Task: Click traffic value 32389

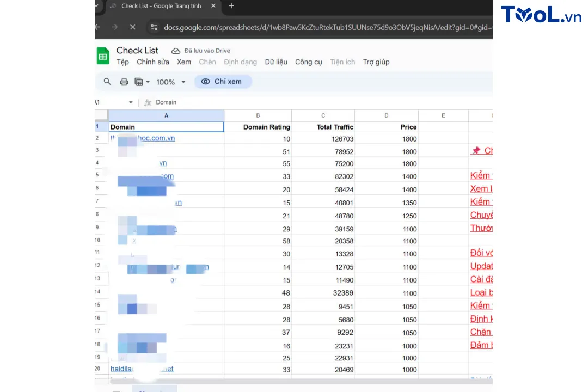Action: (343, 293)
